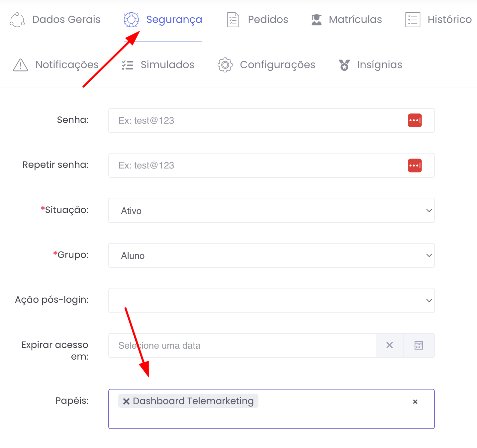Screen dimensions: 477x448
Task: Click the Expirar acesso date input
Action: pyautogui.click(x=242, y=345)
